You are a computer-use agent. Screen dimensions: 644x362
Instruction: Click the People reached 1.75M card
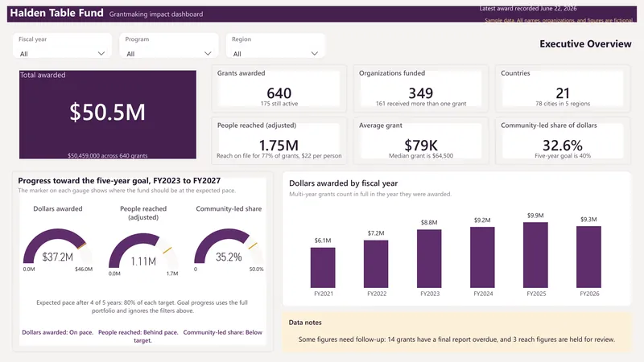tap(279, 141)
